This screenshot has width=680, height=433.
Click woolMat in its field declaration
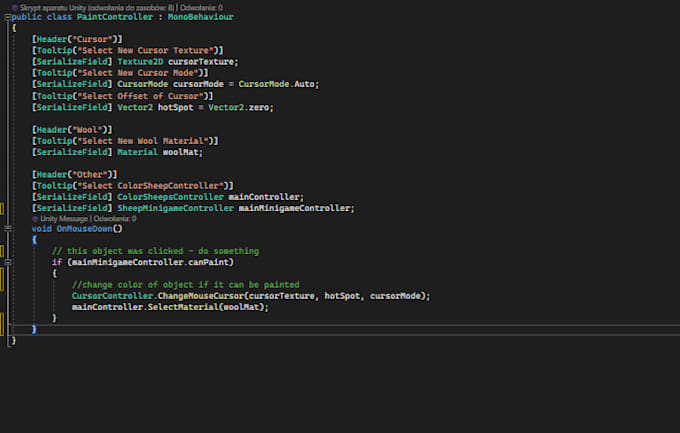click(x=180, y=152)
